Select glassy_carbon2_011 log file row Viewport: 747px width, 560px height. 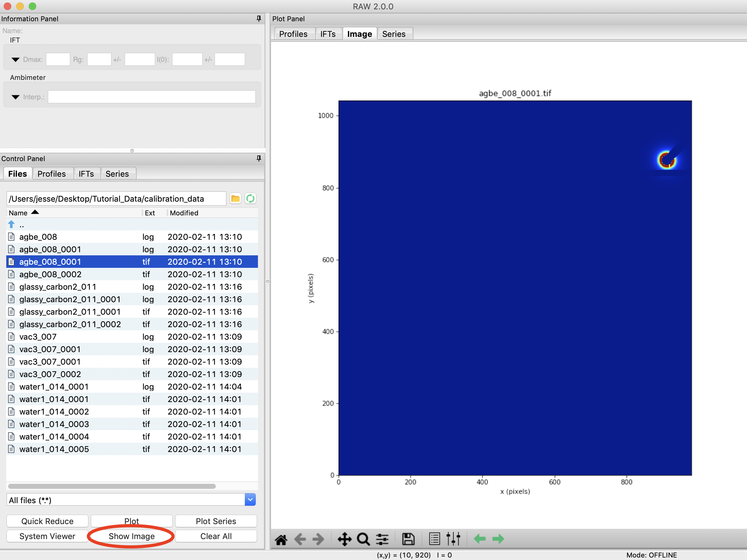coord(132,287)
